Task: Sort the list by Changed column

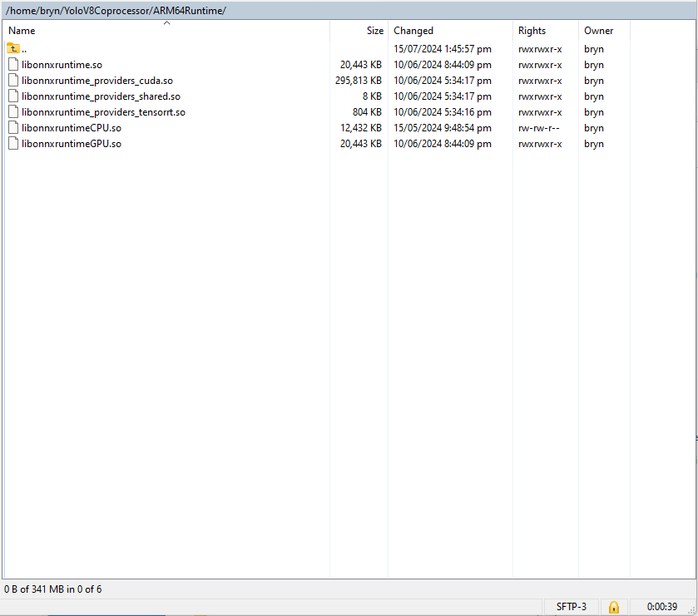Action: point(413,31)
